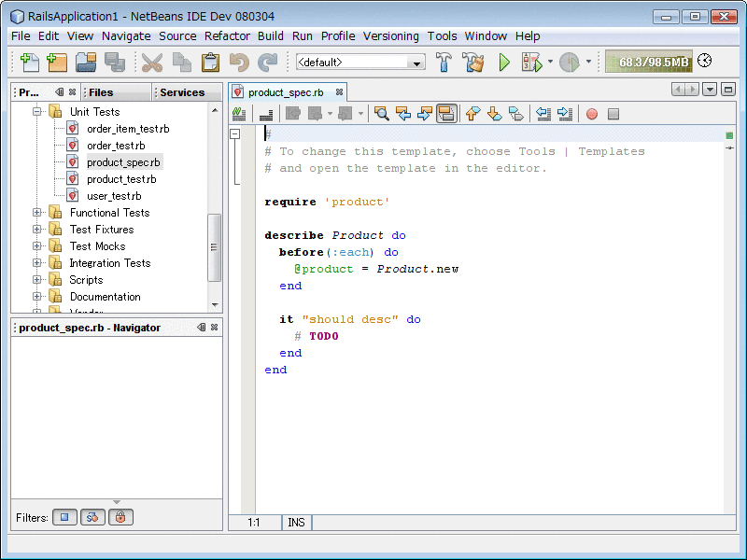Viewport: 747px width, 560px height.
Task: Minimize the Projects panel
Action: tap(59, 91)
